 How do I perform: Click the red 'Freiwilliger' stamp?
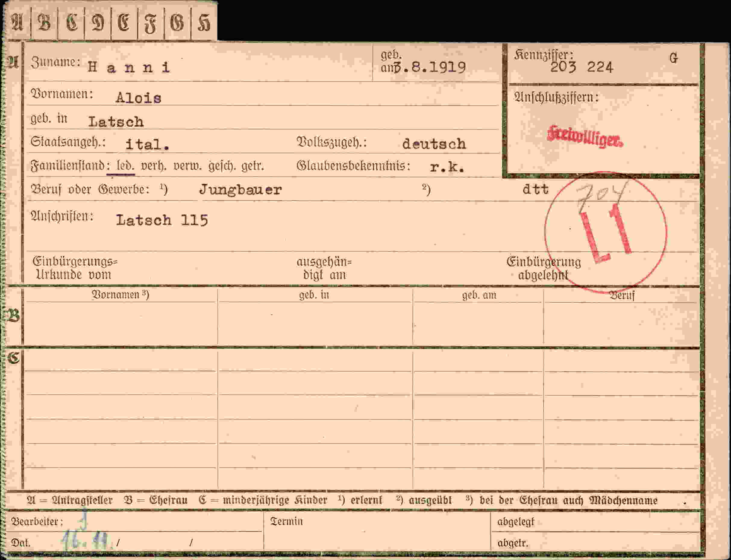[585, 137]
